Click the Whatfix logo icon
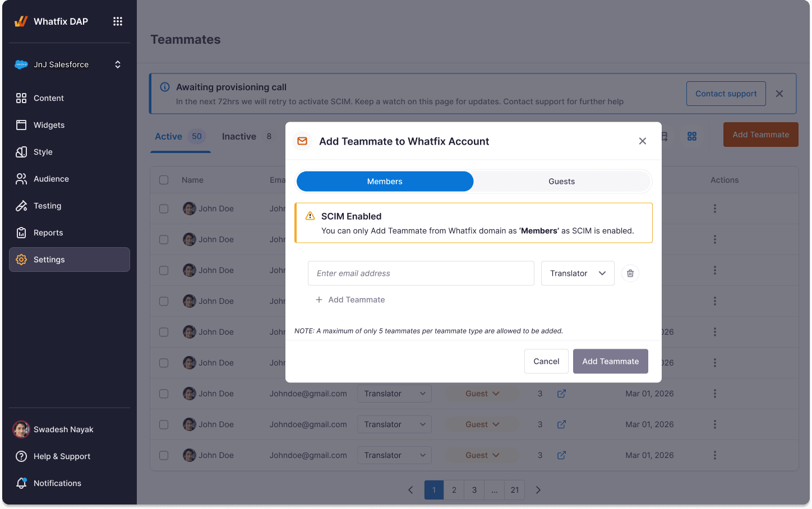The width and height of the screenshot is (812, 509). [21, 21]
